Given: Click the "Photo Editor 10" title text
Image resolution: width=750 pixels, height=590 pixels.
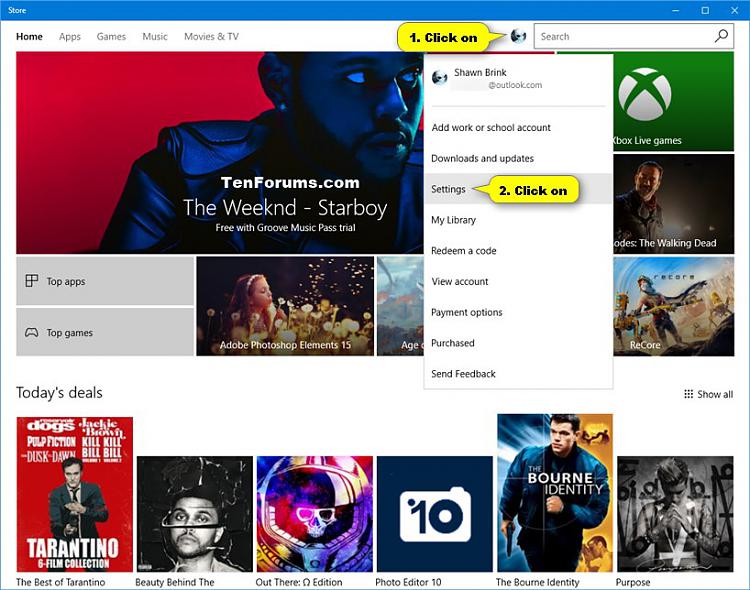Looking at the screenshot, I should point(408,582).
